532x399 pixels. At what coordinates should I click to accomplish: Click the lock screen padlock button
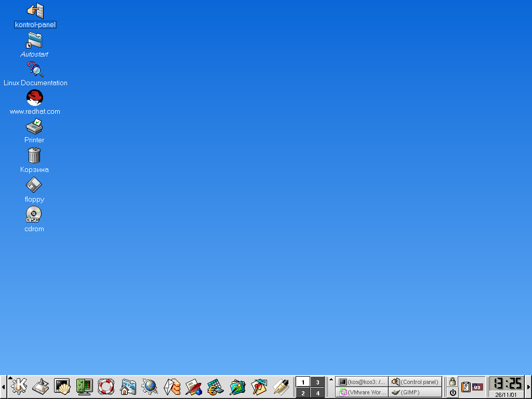pyautogui.click(x=453, y=382)
